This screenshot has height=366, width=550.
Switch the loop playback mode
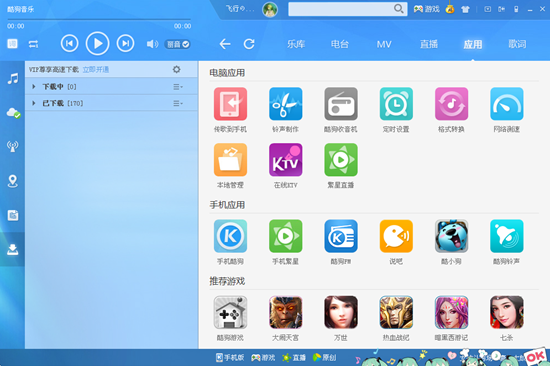[x=33, y=44]
